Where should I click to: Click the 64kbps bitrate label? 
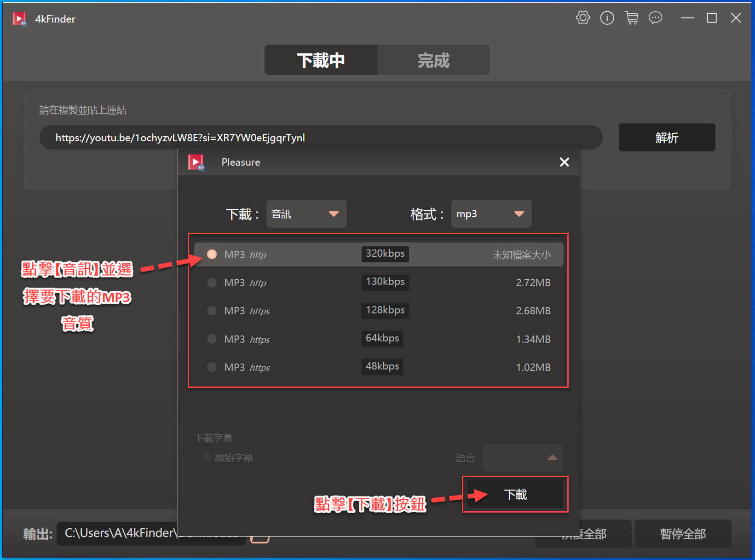click(x=382, y=338)
